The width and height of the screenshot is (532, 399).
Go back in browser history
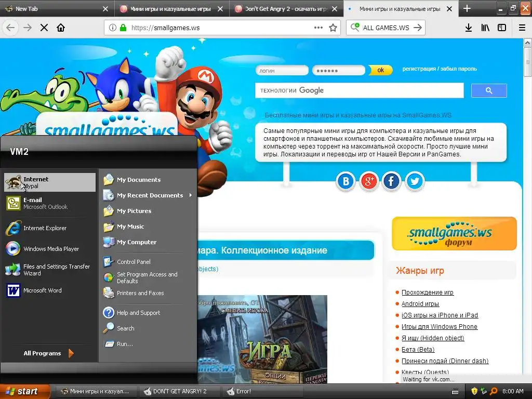coord(10,28)
